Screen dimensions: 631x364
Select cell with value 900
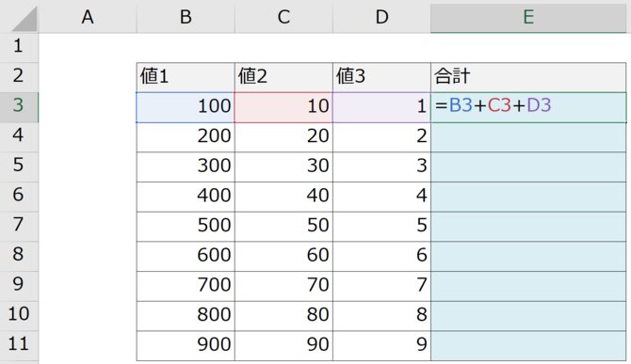coord(186,345)
